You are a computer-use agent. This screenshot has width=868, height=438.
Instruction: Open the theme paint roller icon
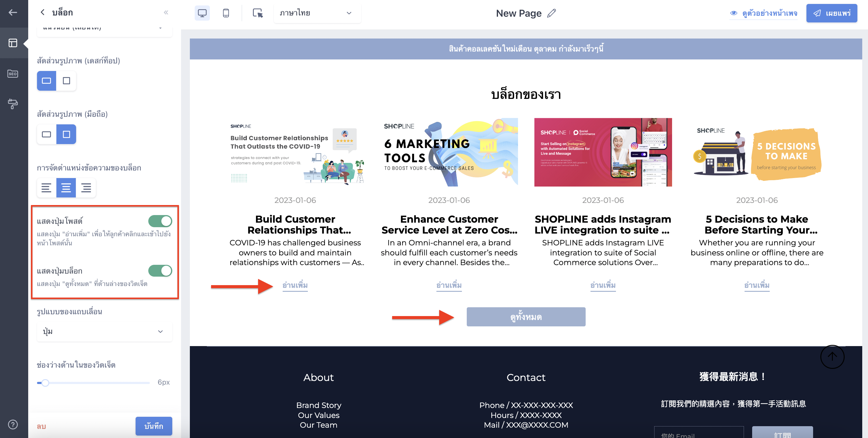[x=13, y=104]
